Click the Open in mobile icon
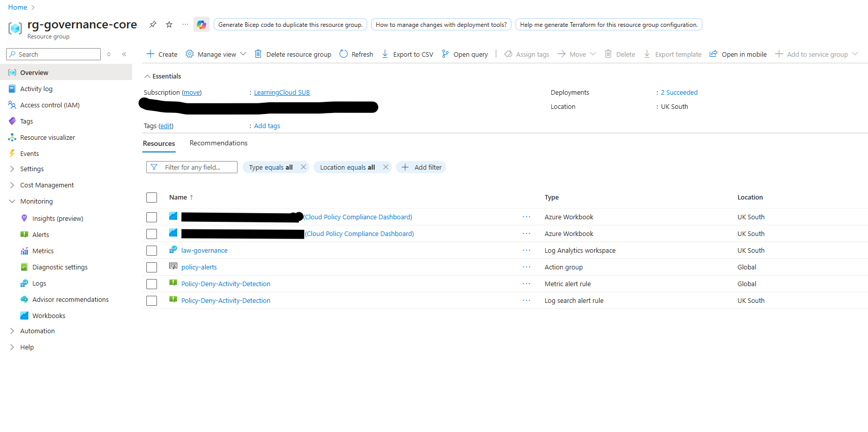Viewport: 868px width, 432px height. 713,54
